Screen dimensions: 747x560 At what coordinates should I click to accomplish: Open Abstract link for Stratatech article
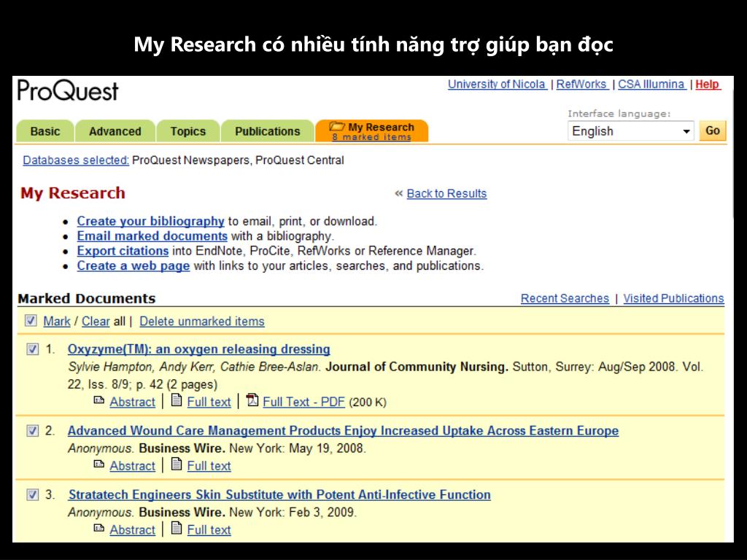click(x=133, y=529)
